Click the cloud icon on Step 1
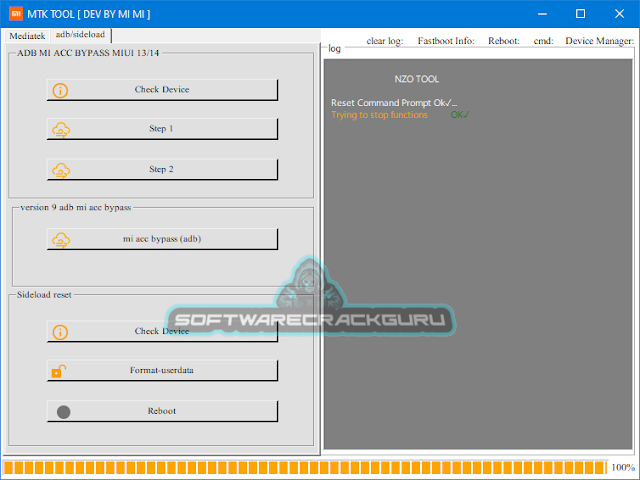This screenshot has height=480, width=640. (x=61, y=130)
